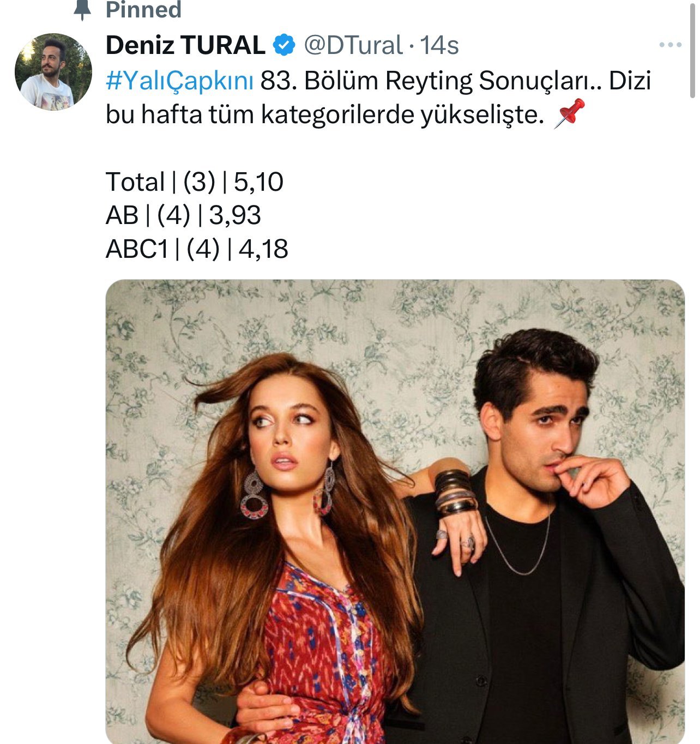Click the man in the black jacket
The image size is (700, 744).
click(545, 572)
